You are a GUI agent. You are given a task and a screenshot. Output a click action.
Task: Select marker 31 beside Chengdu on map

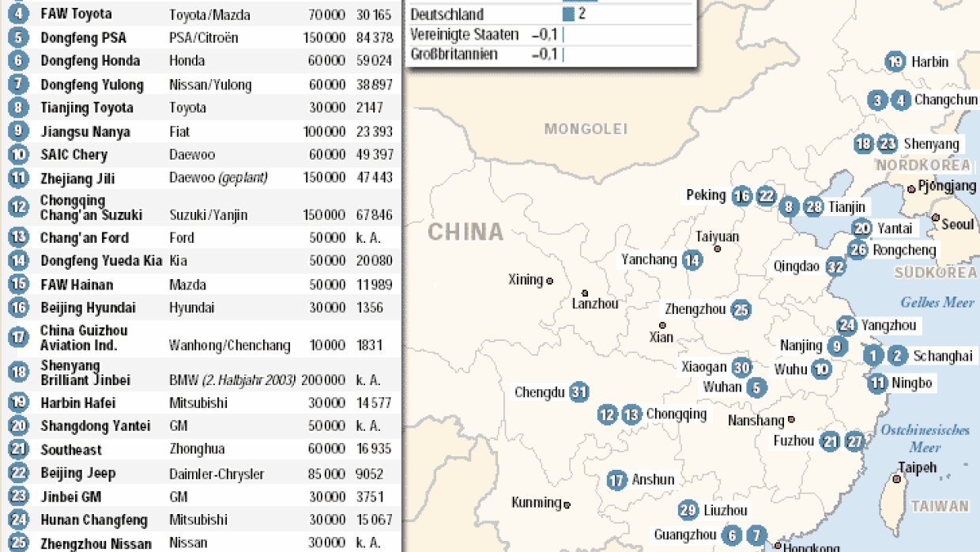[579, 391]
